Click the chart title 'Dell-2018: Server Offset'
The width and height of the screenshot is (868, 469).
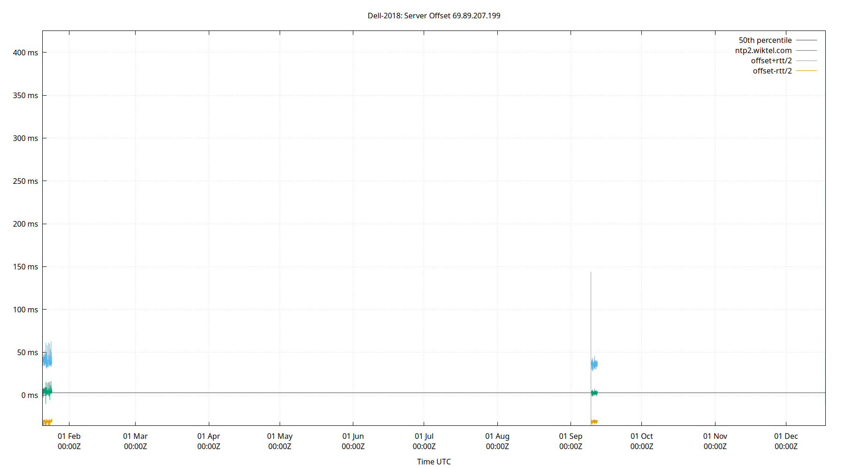pos(434,15)
